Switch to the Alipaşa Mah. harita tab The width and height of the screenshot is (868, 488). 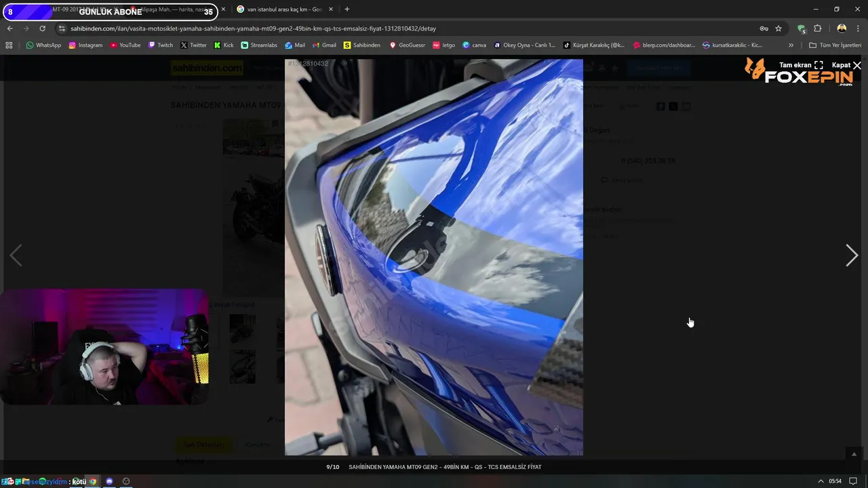[x=178, y=9]
